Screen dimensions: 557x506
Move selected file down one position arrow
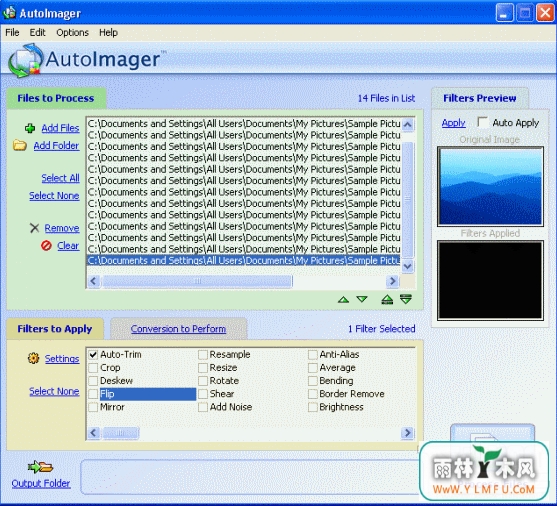(x=362, y=300)
